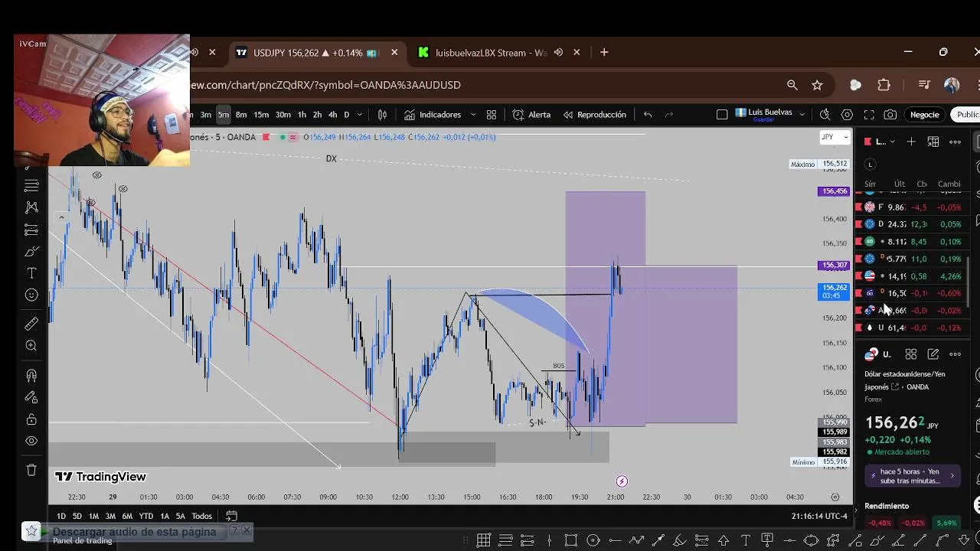Screen dimensions: 980x551
Task: Open the browser extensions puzzle icon
Action: [x=884, y=85]
